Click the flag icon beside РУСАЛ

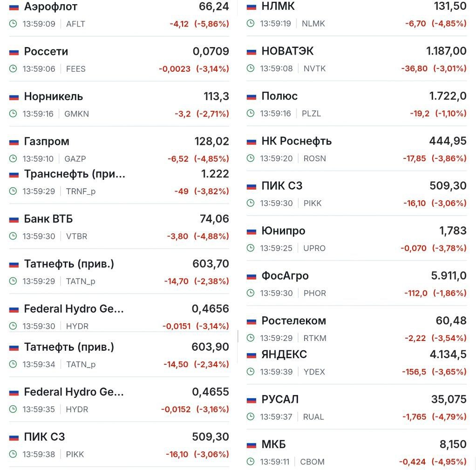coord(252,400)
